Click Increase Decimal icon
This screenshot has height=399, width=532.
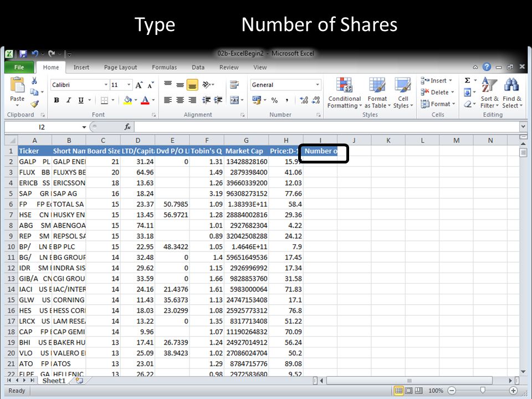pyautogui.click(x=304, y=100)
